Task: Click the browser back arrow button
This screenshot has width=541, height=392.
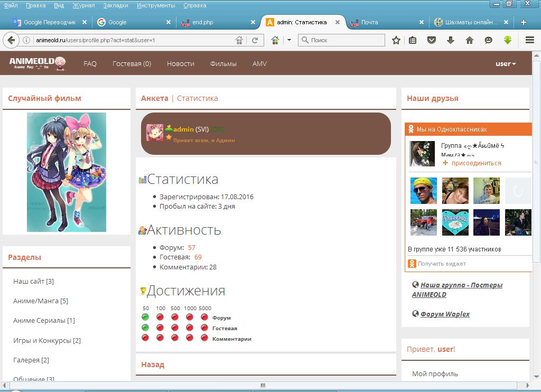Action: click(x=11, y=40)
